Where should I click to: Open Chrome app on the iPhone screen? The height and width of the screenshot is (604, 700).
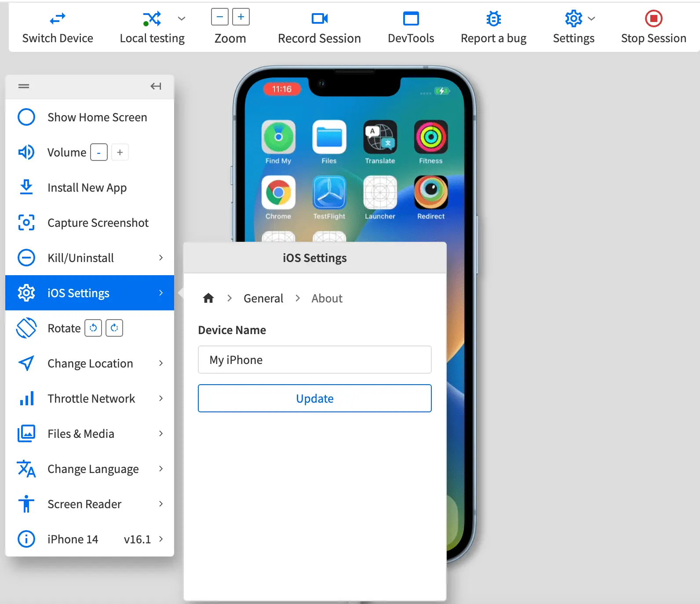point(278,193)
